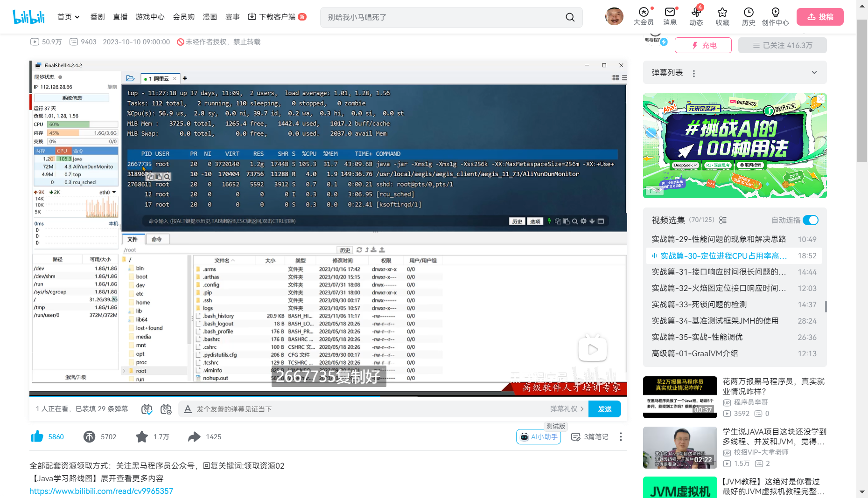The image size is (868, 498).
Task: Toggle the danmaku display icon near comment input
Action: coord(146,409)
